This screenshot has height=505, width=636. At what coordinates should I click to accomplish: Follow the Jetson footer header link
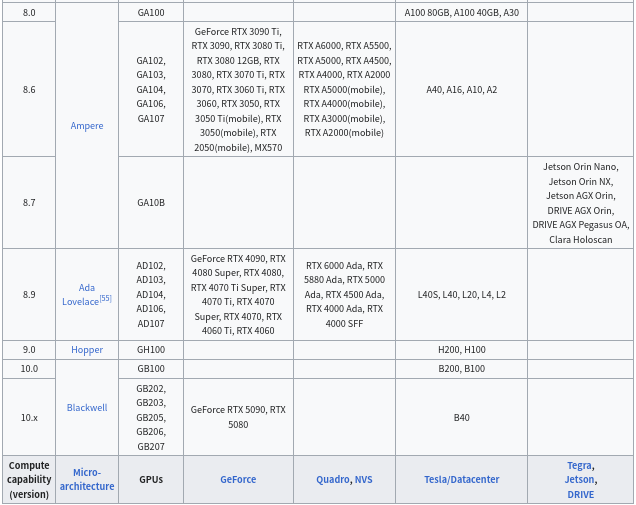click(579, 479)
